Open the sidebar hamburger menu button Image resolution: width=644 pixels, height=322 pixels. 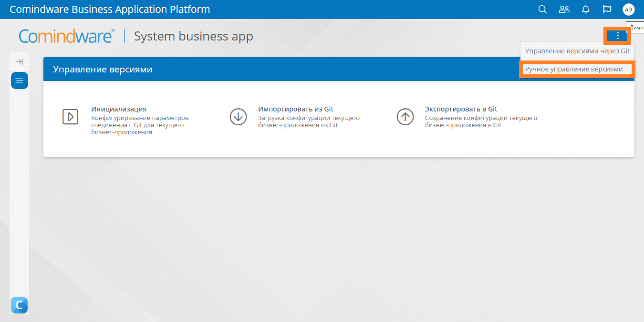click(x=20, y=80)
